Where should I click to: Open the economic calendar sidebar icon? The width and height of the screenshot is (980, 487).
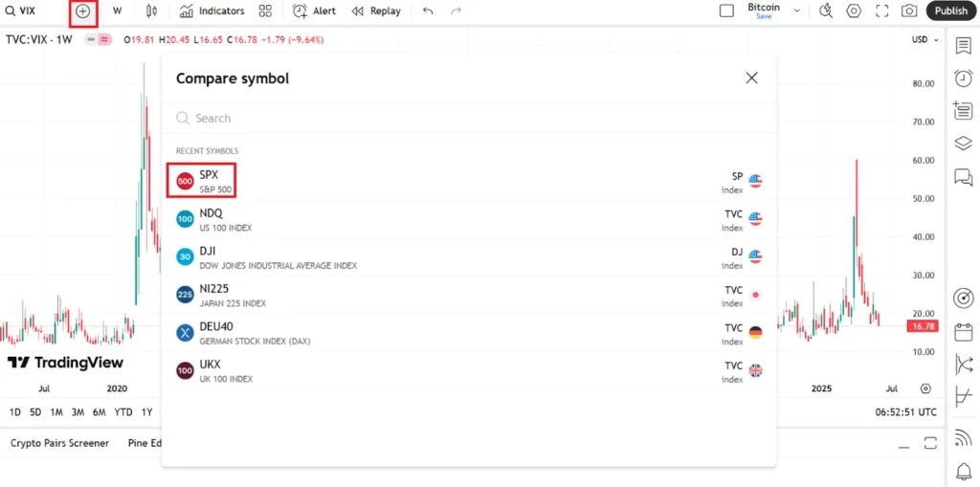click(x=963, y=331)
